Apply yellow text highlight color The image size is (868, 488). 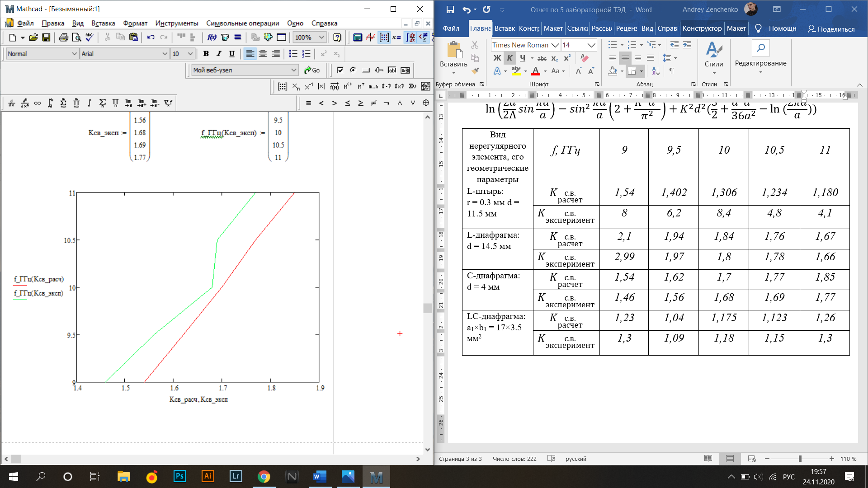(x=516, y=71)
